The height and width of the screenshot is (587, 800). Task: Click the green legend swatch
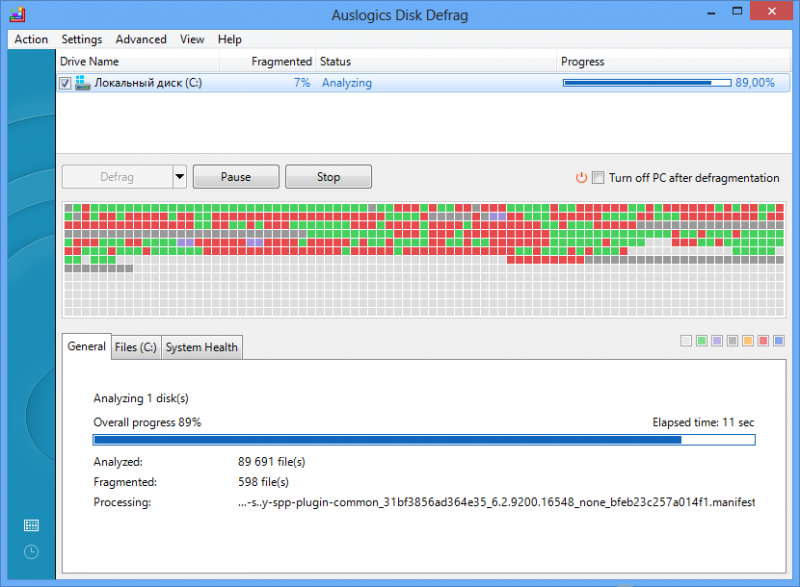pyautogui.click(x=702, y=341)
